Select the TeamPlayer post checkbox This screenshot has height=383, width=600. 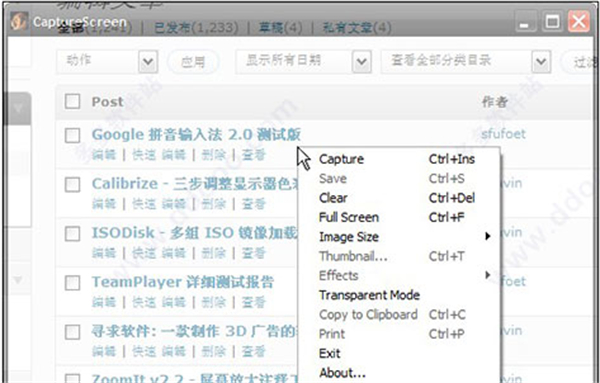[72, 283]
